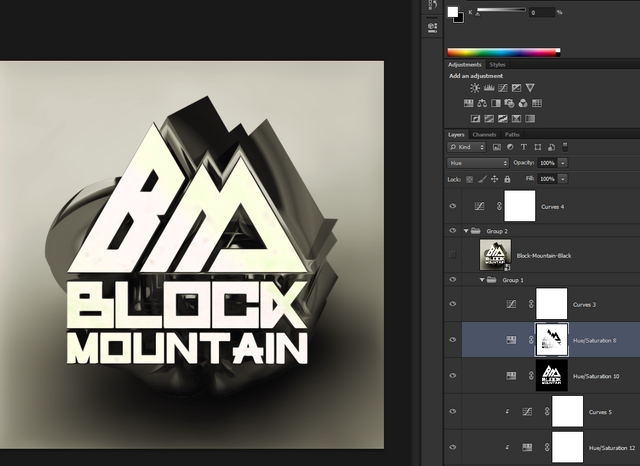The image size is (640, 466).
Task: Add a Posterize adjustment layer
Action: pyautogui.click(x=489, y=119)
